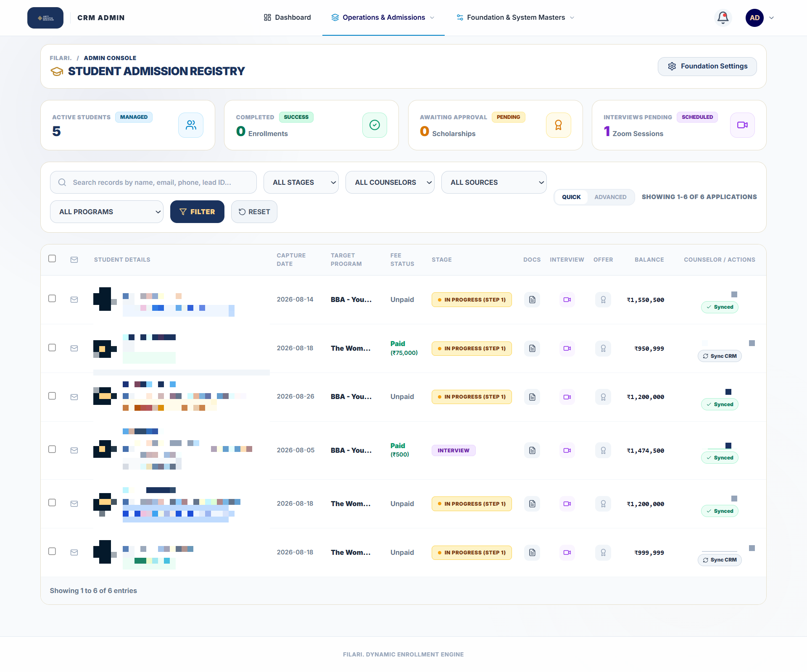The width and height of the screenshot is (807, 672).
Task: Open the All Stages dropdown
Action: (x=301, y=182)
